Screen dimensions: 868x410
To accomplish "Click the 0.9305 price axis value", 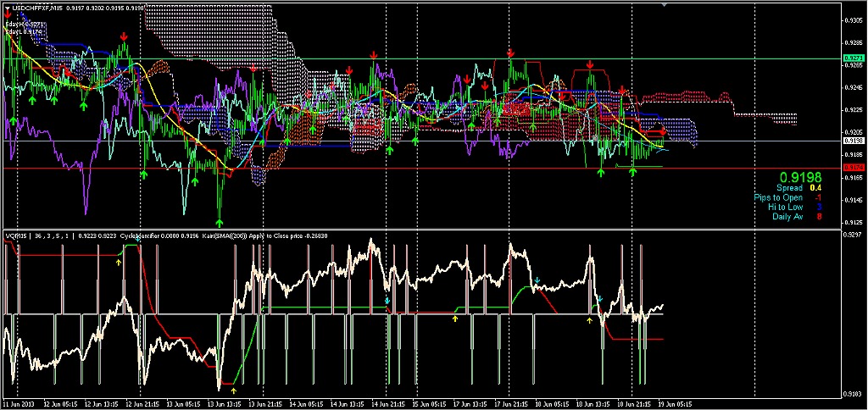I will click(x=852, y=20).
